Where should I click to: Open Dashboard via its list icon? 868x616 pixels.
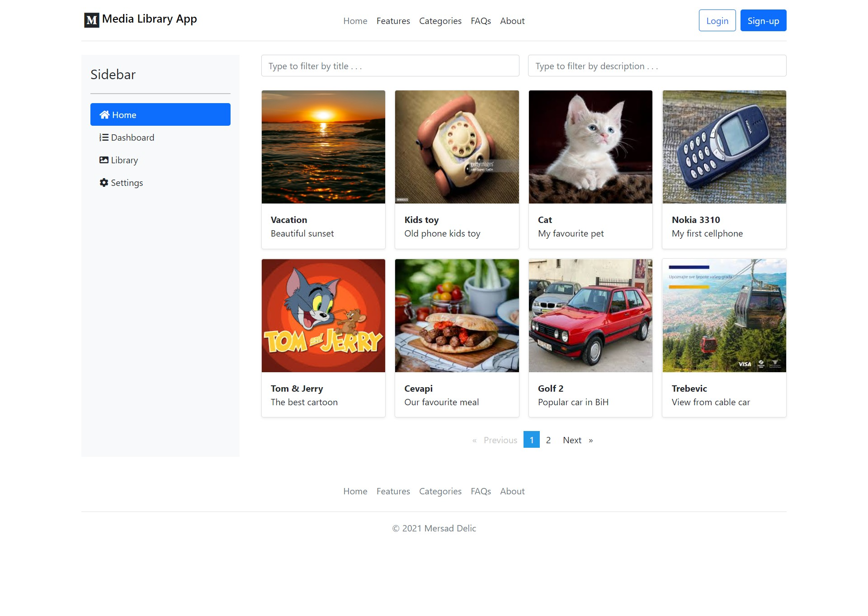coord(104,137)
